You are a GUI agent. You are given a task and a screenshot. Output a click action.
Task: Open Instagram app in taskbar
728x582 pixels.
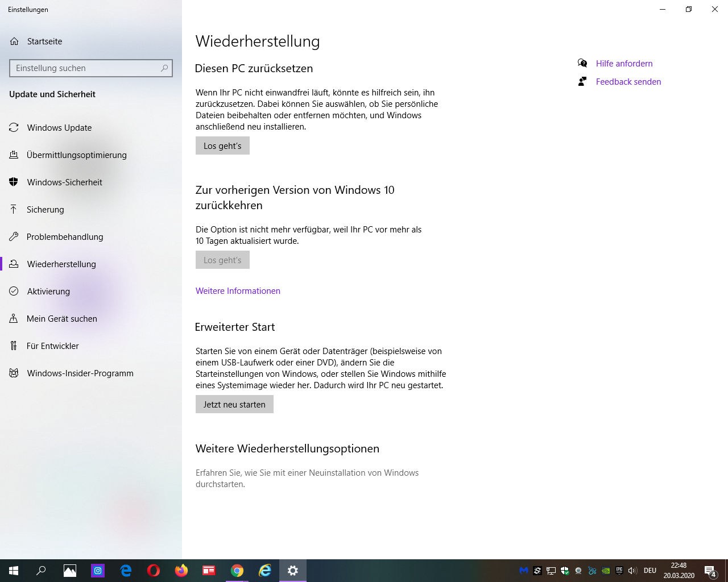[98, 571]
